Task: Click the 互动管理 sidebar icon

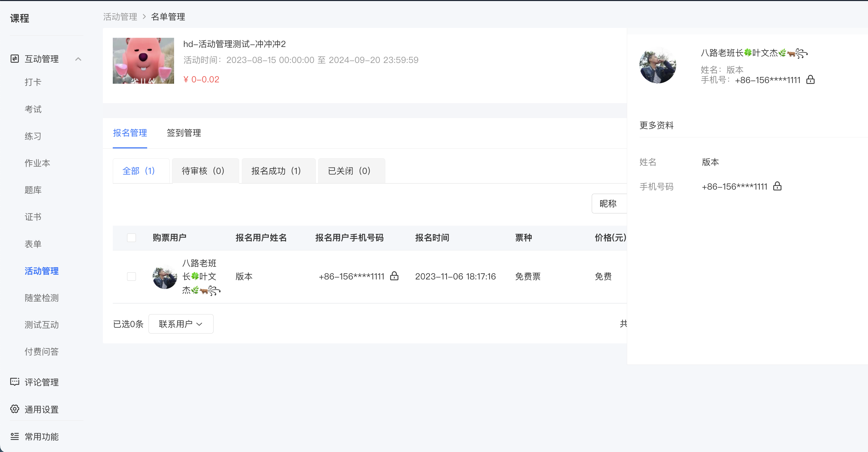Action: (15, 59)
